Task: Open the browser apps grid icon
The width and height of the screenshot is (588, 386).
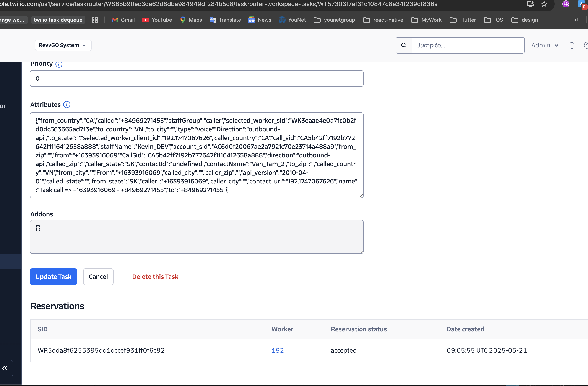Action: point(95,20)
